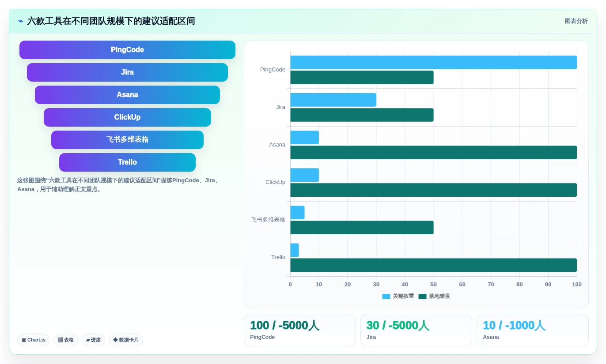Click Asana's light blue 关键权重 bar
Viewport: 606px width, 364px height.
(304, 137)
